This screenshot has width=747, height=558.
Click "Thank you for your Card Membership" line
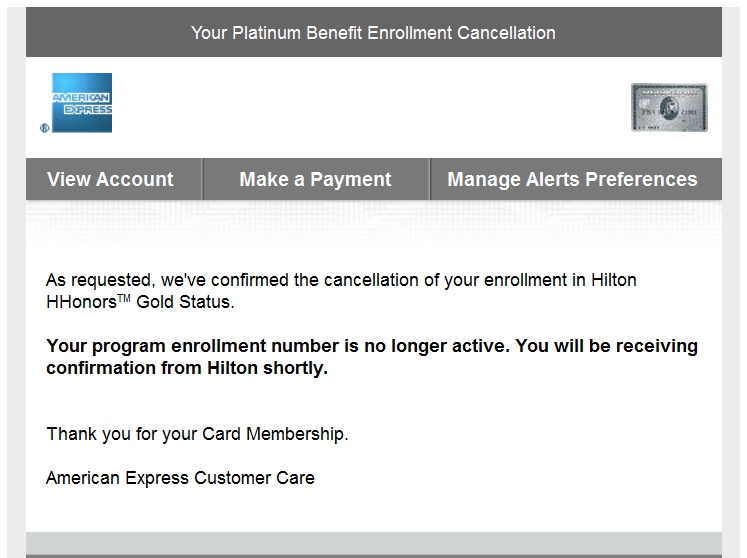(x=197, y=434)
